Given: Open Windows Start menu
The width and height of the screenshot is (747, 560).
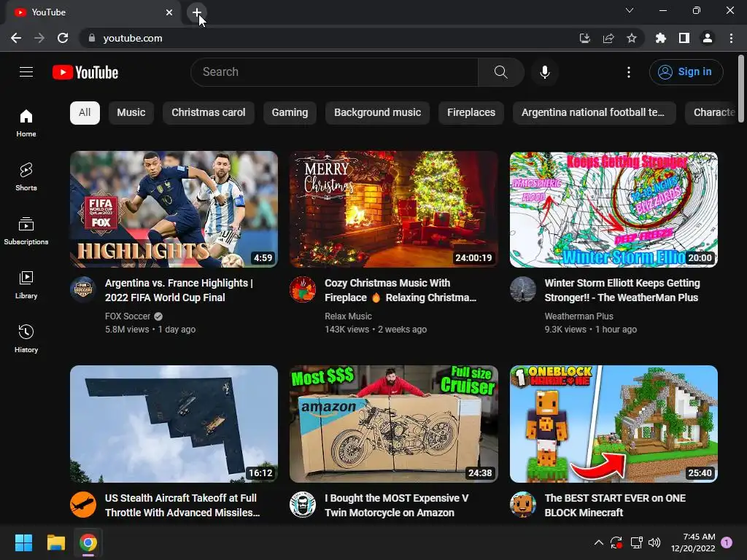Looking at the screenshot, I should [x=23, y=542].
